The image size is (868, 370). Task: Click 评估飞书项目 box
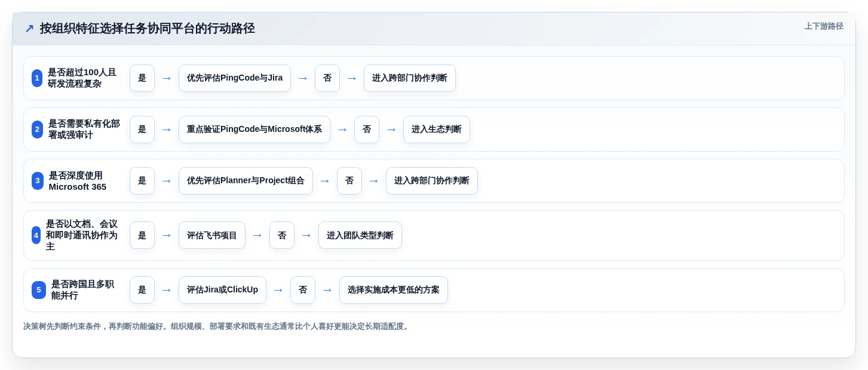click(x=212, y=235)
